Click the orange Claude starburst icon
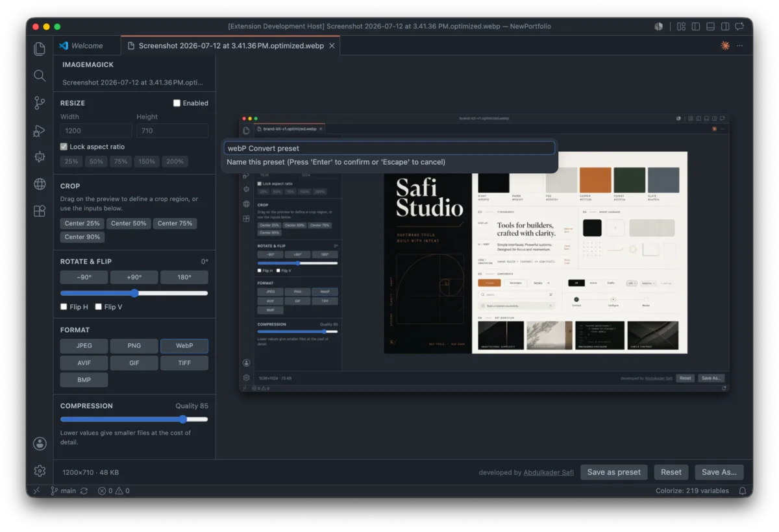779x532 pixels. click(x=725, y=45)
